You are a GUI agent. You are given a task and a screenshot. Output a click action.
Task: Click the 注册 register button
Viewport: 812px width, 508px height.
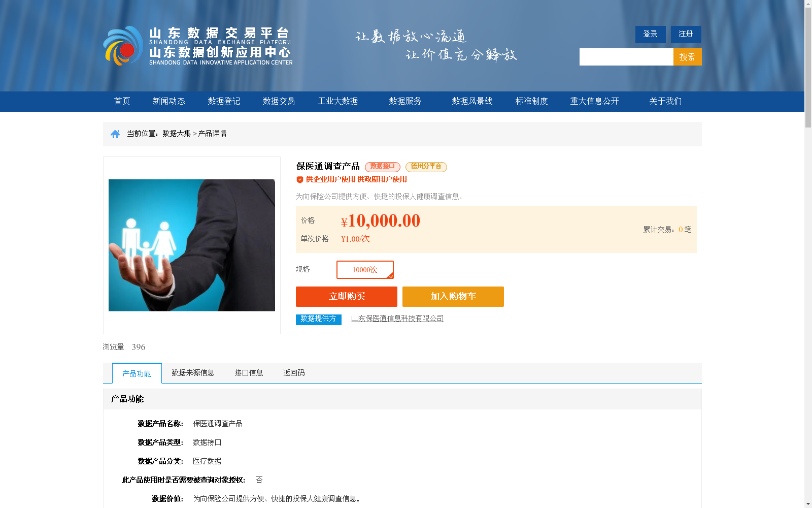point(686,34)
